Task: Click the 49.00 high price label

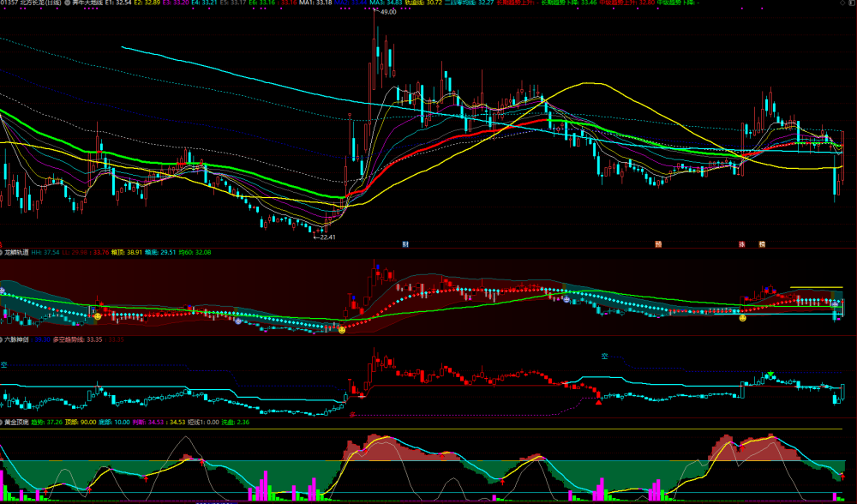Action: click(x=388, y=12)
